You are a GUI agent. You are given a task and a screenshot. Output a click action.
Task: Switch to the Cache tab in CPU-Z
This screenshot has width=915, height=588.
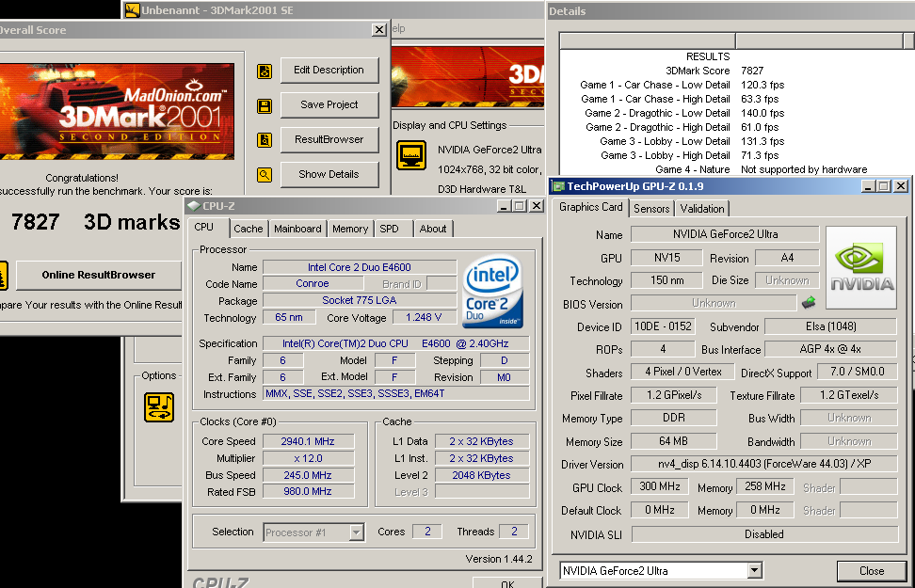point(248,229)
